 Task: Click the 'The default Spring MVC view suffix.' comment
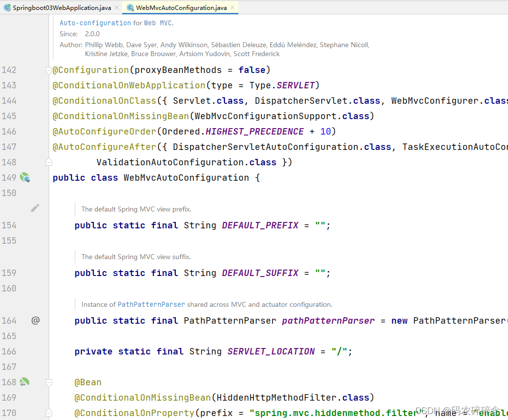[136, 257]
